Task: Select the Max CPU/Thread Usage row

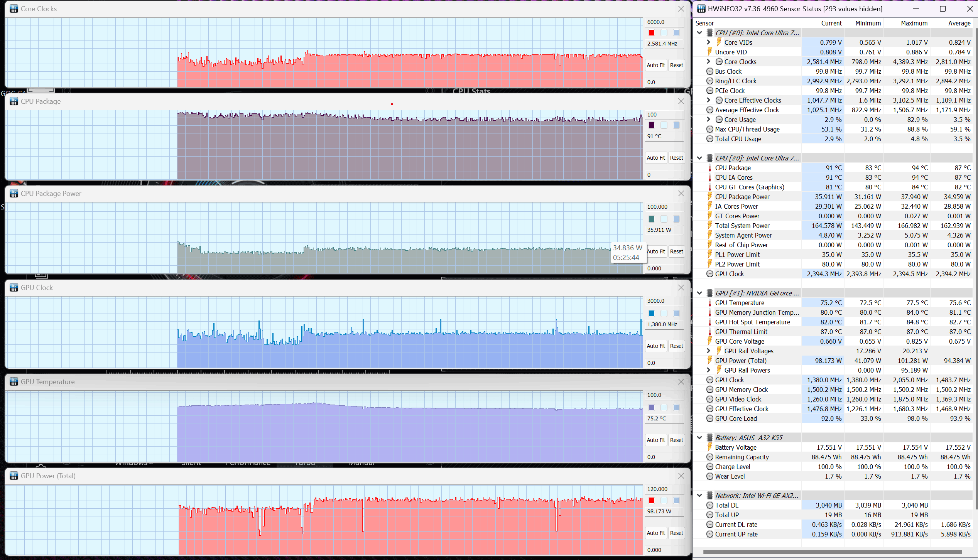Action: 833,129
